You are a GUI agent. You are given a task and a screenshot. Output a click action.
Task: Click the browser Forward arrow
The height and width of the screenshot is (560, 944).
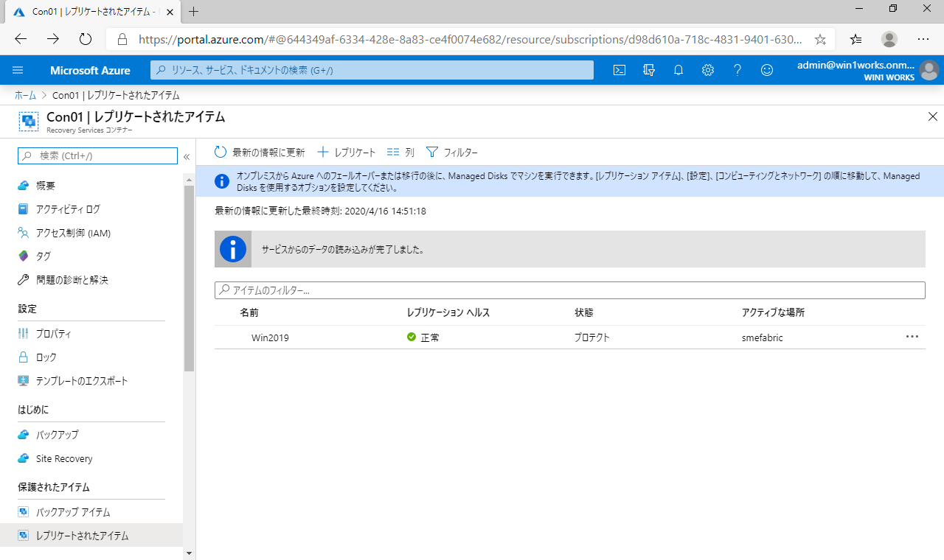coord(53,39)
